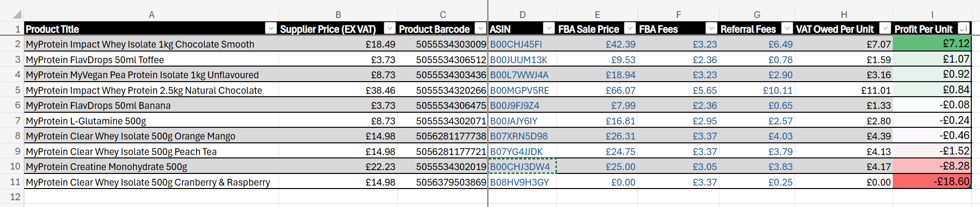This screenshot has width=980, height=207.
Task: Click ASIN link B08HV9H3GY
Action: 519,182
